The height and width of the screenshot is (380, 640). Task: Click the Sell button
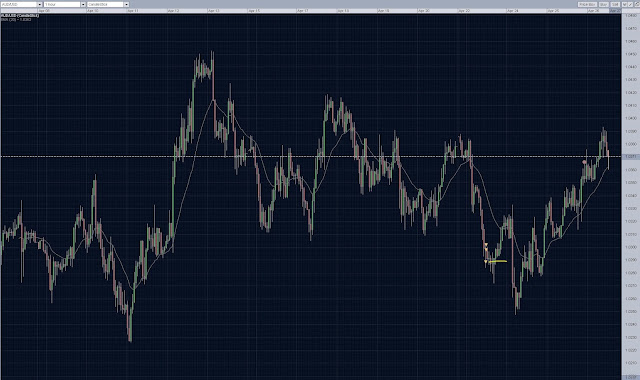click(x=615, y=4)
